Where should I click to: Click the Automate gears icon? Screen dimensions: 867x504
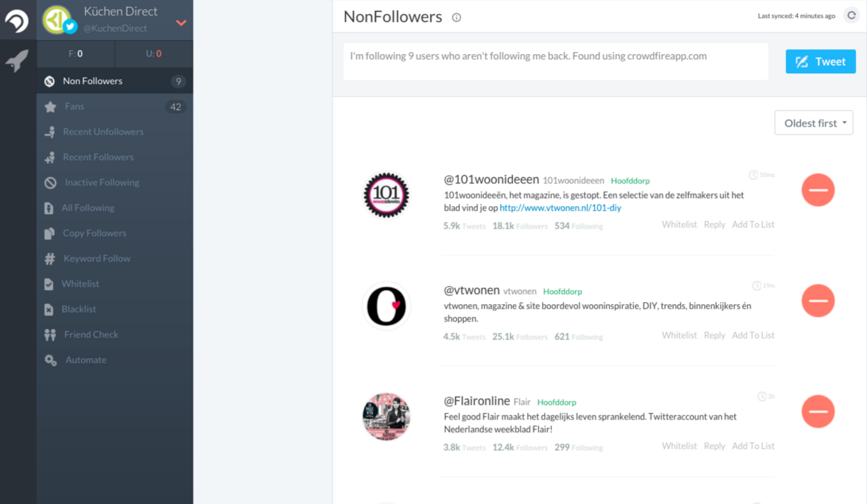[x=50, y=360]
